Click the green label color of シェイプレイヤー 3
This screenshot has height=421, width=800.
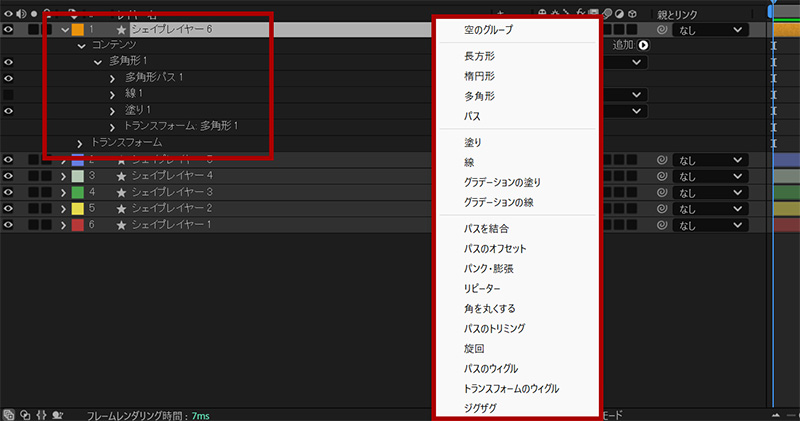coord(78,192)
